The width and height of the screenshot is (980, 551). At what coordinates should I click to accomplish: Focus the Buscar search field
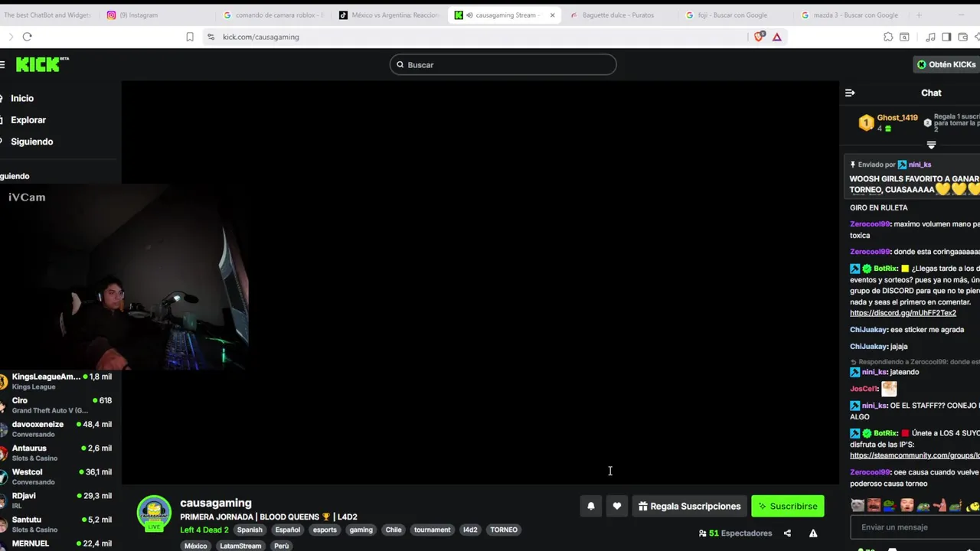[503, 64]
